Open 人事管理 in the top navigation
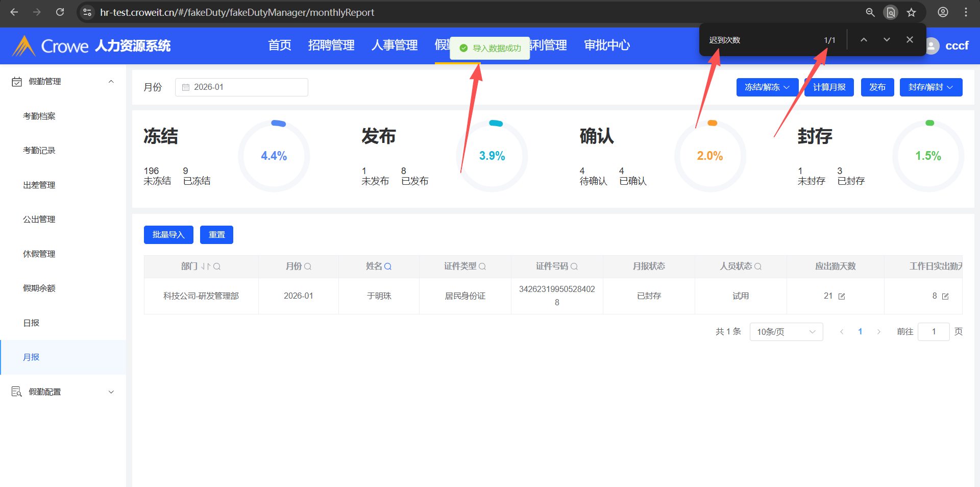 [x=395, y=45]
